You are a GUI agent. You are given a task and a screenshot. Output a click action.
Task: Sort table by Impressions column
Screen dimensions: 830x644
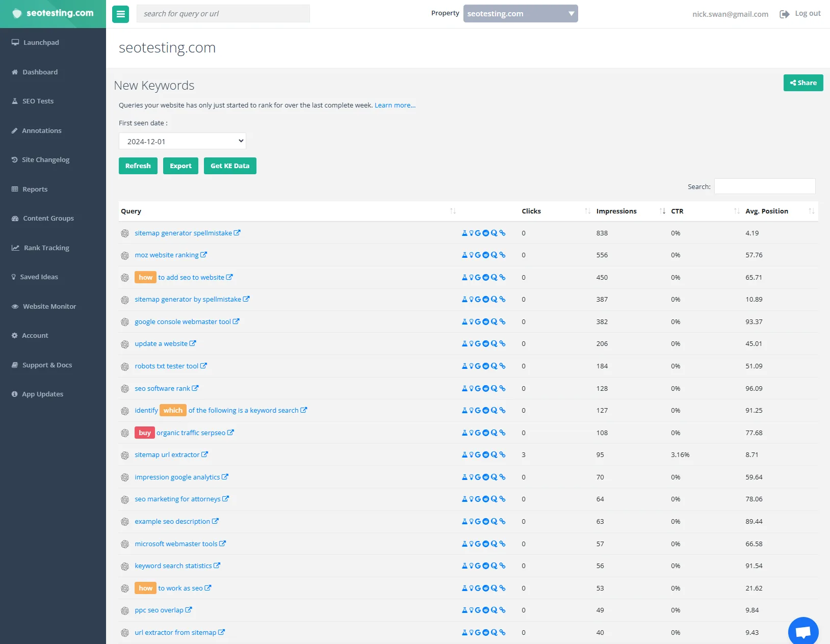pyautogui.click(x=616, y=211)
